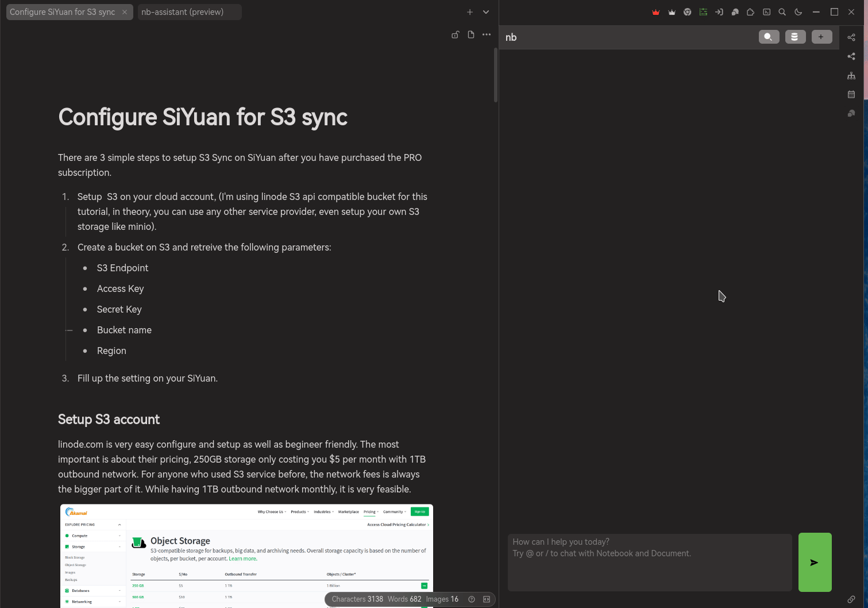Click the terminal icon in the title bar
This screenshot has width=868, height=608.
766,11
